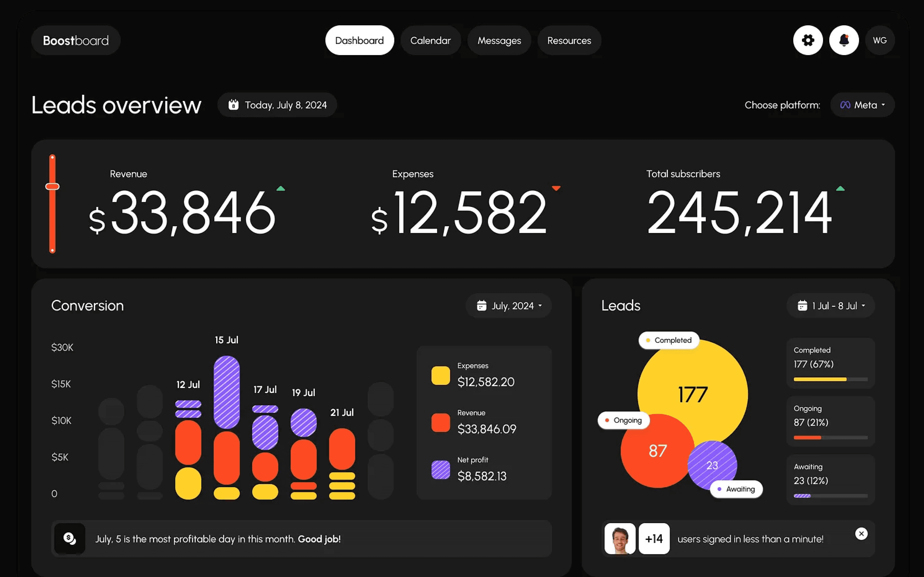The width and height of the screenshot is (924, 577).
Task: Dismiss the users signed in notification
Action: click(861, 534)
